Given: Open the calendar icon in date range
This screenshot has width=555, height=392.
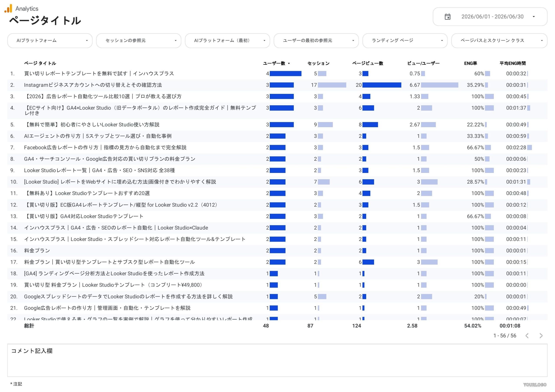Looking at the screenshot, I should (x=447, y=17).
